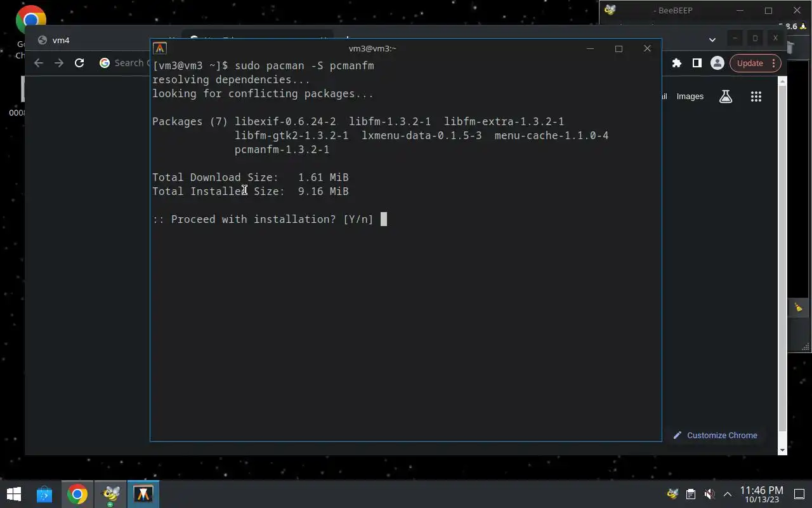Viewport: 812px width, 508px height.
Task: Toggle the muted volume tray icon
Action: (x=709, y=494)
